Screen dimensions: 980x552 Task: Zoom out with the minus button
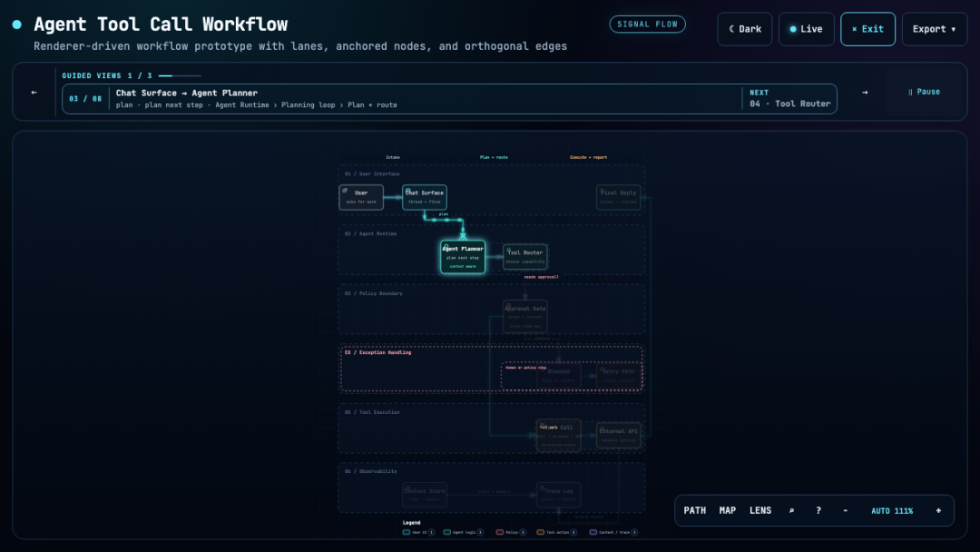point(845,511)
